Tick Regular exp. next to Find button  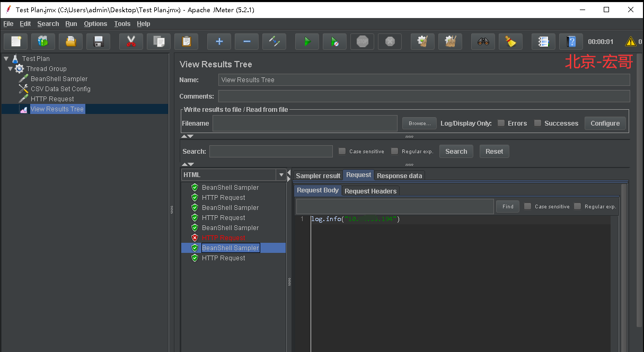[x=577, y=207]
